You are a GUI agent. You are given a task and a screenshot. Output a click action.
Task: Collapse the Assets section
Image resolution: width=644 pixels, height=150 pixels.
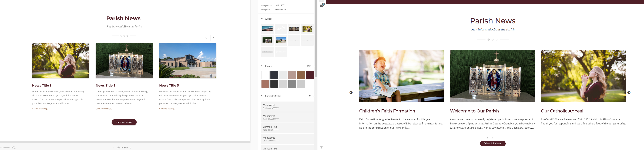pyautogui.click(x=262, y=19)
